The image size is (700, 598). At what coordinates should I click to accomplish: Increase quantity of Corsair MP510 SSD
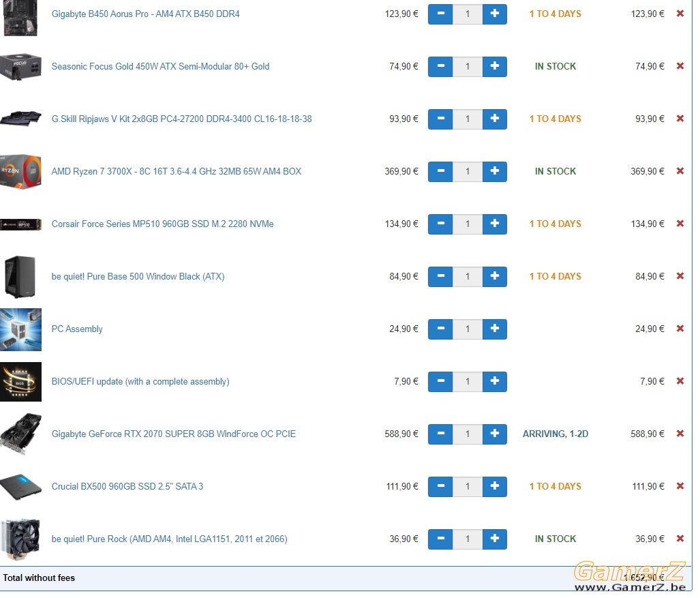coord(495,224)
